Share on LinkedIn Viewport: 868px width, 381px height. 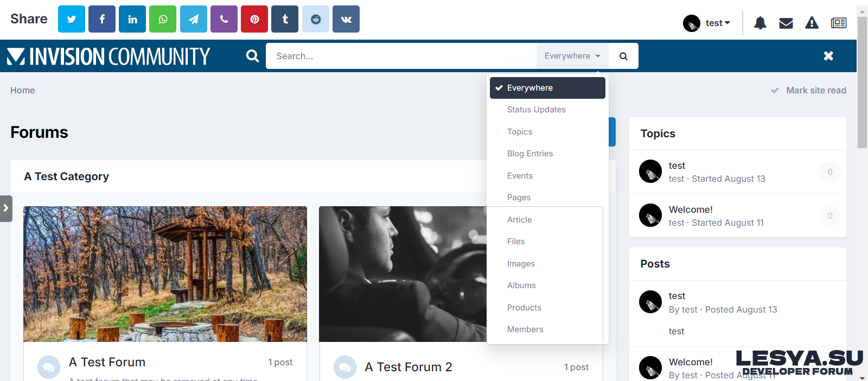[x=132, y=19]
